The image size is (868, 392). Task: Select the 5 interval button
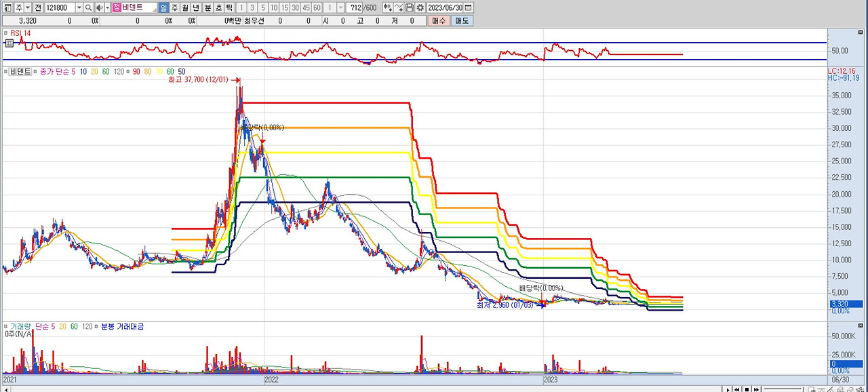tap(263, 7)
